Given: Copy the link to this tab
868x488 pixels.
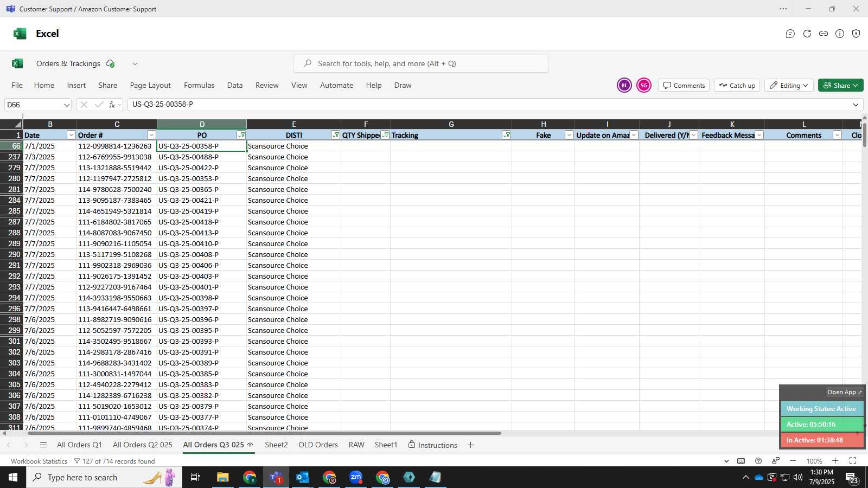Looking at the screenshot, I should tap(824, 34).
